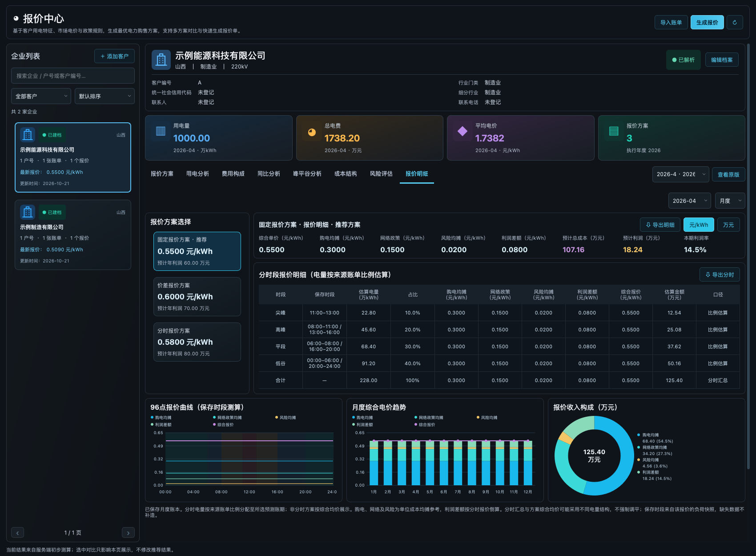756x556 pixels.
Task: Open the 峰平谷分析 tab
Action: pos(307,174)
